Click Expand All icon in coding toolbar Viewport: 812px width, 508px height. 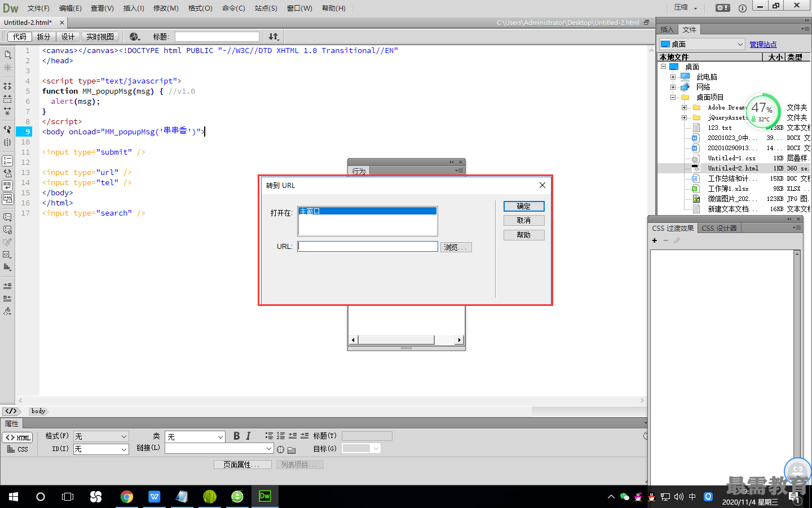pyautogui.click(x=7, y=111)
